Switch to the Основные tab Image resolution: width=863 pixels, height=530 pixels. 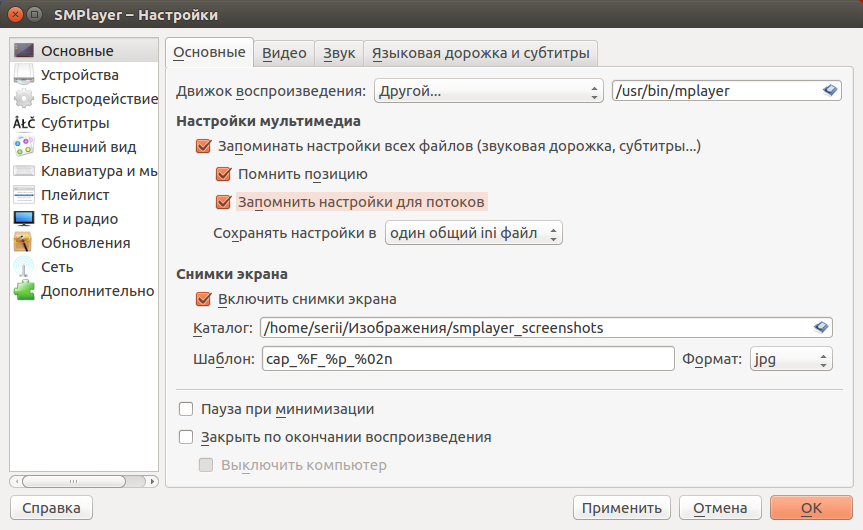[x=209, y=52]
